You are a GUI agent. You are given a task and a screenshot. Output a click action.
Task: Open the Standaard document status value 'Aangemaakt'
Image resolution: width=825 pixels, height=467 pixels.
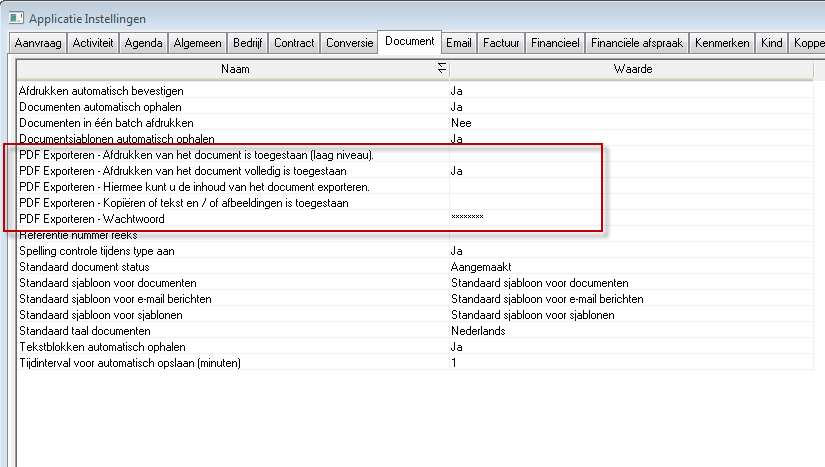click(482, 267)
